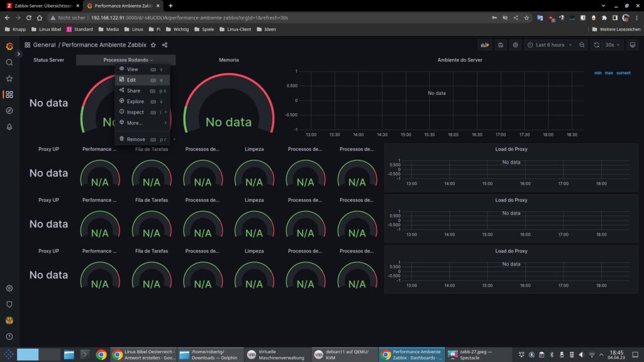Open Chrome tab search chevron
The image size is (644, 362).
point(603,6)
